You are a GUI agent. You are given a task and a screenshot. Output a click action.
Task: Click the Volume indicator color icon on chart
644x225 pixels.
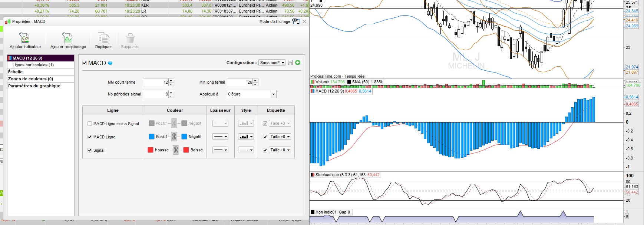[x=313, y=82]
